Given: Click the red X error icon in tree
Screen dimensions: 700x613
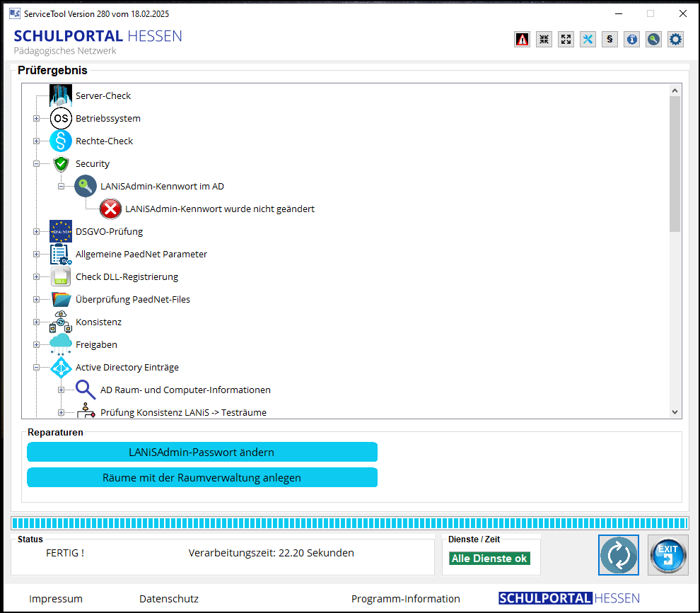Looking at the screenshot, I should (110, 209).
